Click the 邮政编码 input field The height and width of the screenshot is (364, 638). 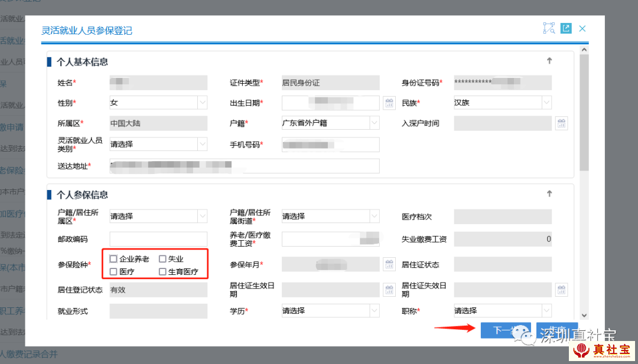click(158, 239)
